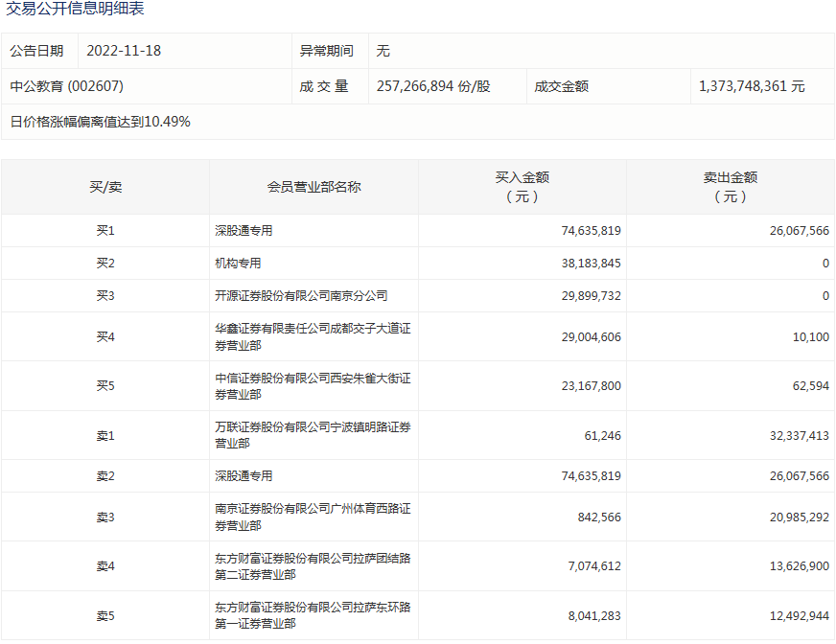Click 万联证券 宁波镇明路 branch name
Image resolution: width=836 pixels, height=644 pixels.
(313, 435)
